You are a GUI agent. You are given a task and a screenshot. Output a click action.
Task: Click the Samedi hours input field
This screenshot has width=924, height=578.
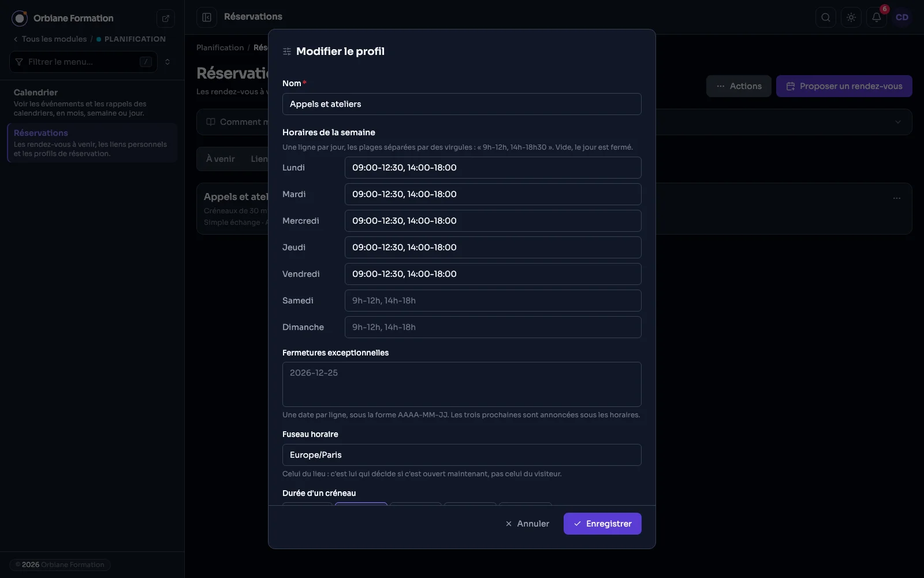coord(493,301)
